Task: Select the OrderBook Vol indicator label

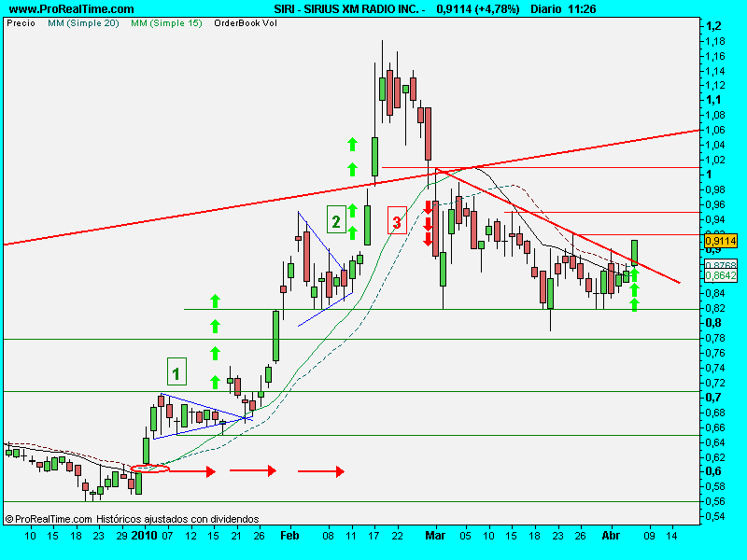Action: click(x=246, y=22)
